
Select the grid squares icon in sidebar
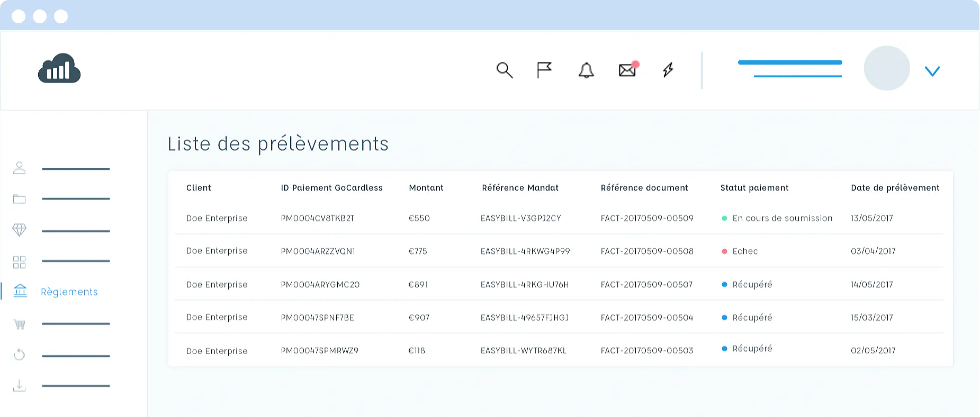[x=19, y=262]
